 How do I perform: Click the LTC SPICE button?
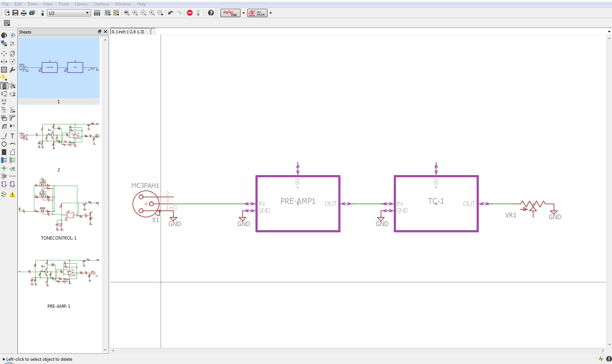[257, 13]
